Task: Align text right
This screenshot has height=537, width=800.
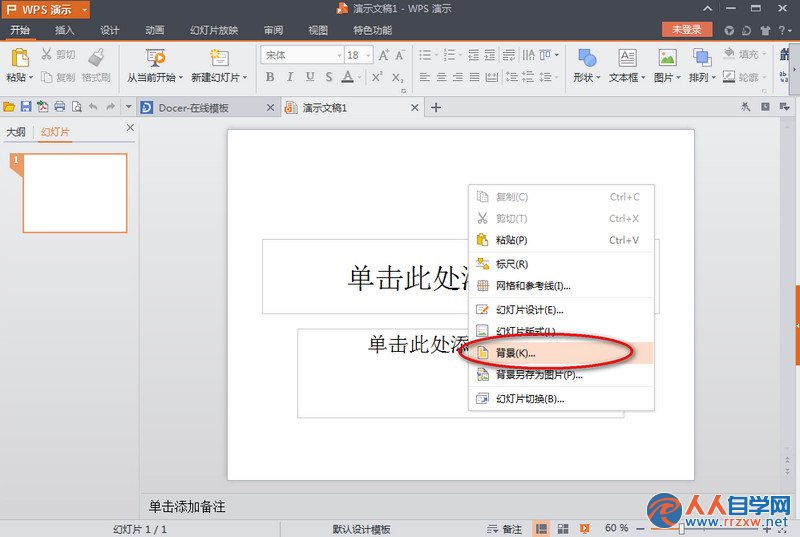Action: (458, 77)
